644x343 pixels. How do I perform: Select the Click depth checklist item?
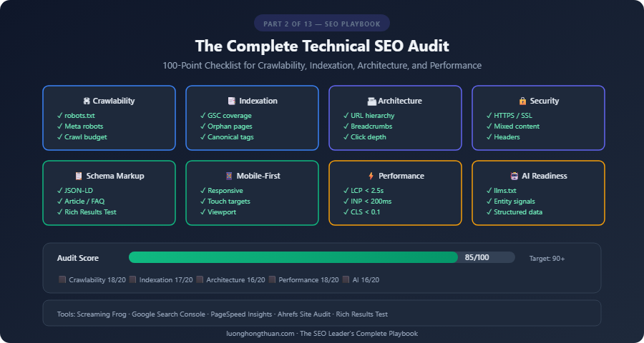pos(365,137)
